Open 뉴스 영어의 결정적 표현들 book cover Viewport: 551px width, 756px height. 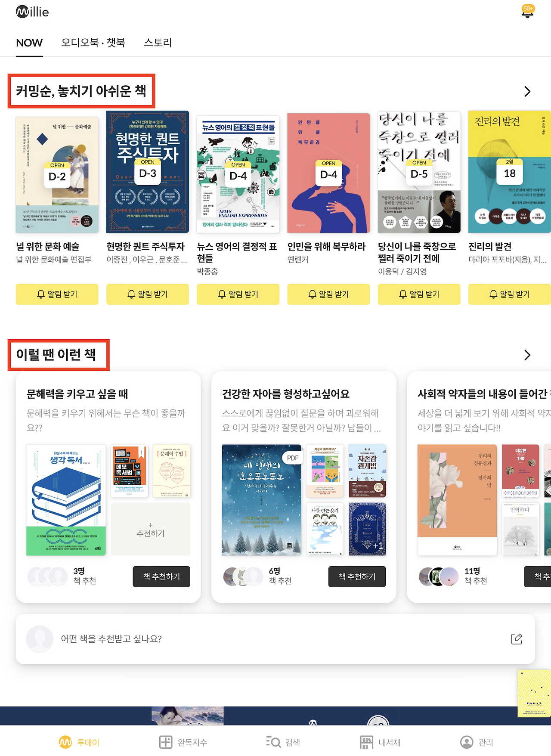(x=238, y=174)
